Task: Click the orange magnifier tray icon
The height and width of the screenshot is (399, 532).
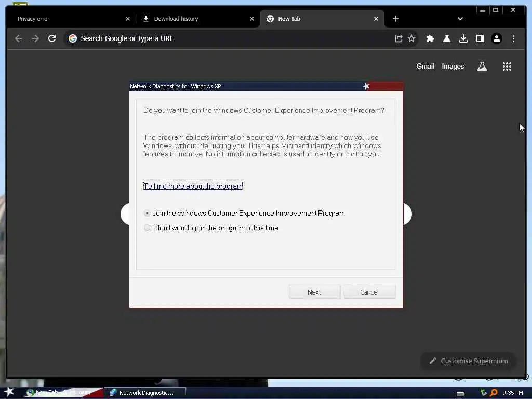Action: (x=494, y=393)
